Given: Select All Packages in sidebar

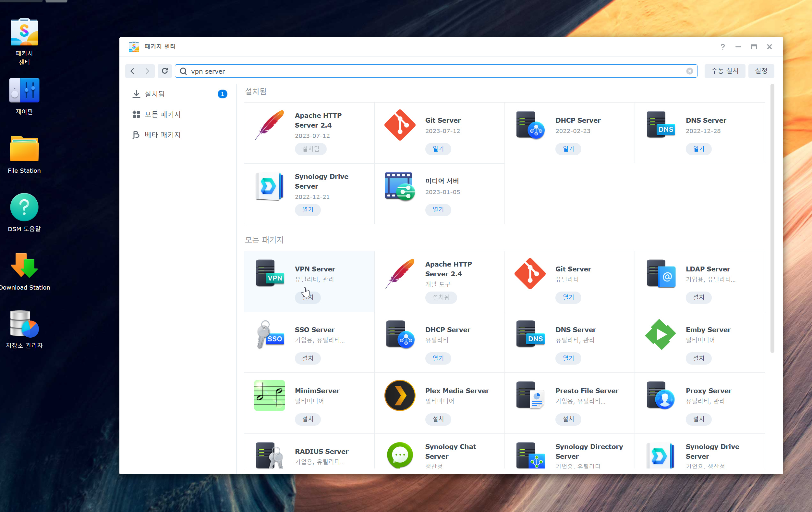Looking at the screenshot, I should [x=163, y=114].
